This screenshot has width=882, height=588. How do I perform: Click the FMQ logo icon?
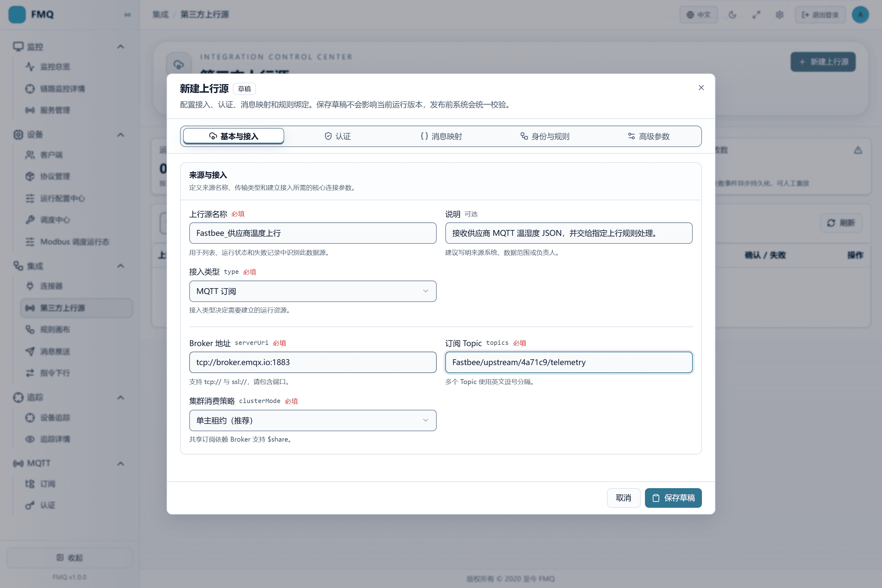tap(17, 15)
